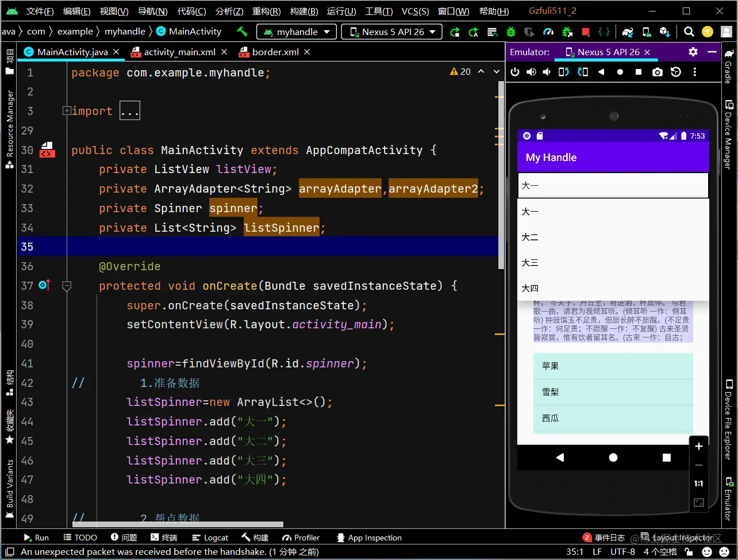738x560 pixels.
Task: Open the Profiler gauge icon in toolbar
Action: (x=548, y=32)
